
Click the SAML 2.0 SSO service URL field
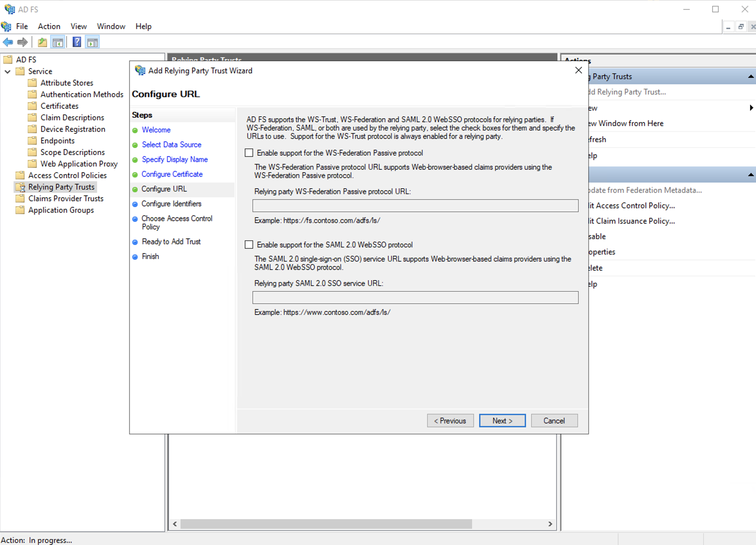pos(415,297)
